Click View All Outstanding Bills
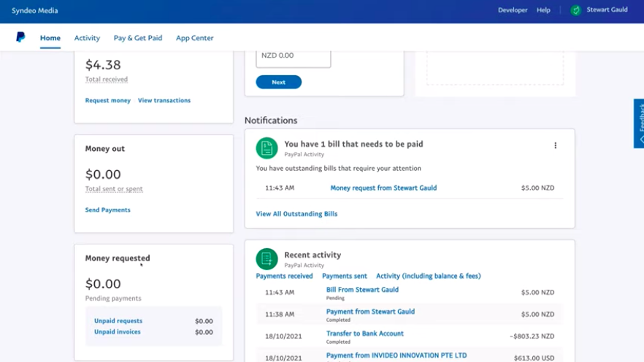This screenshot has height=362, width=644. click(x=296, y=214)
